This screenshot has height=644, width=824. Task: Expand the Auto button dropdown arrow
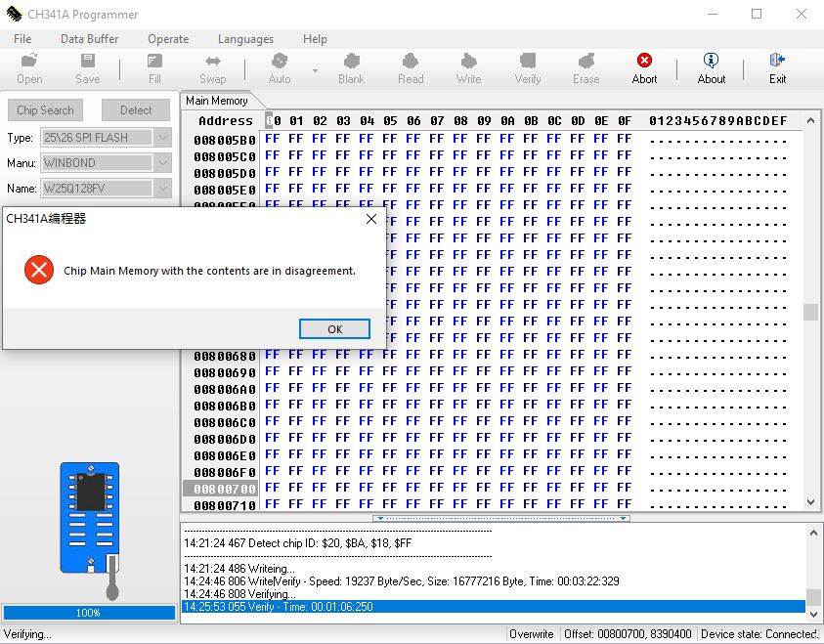tap(315, 70)
